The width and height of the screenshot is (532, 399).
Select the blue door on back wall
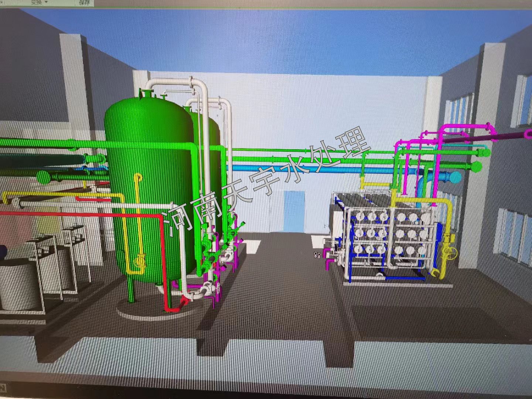[x=294, y=211]
